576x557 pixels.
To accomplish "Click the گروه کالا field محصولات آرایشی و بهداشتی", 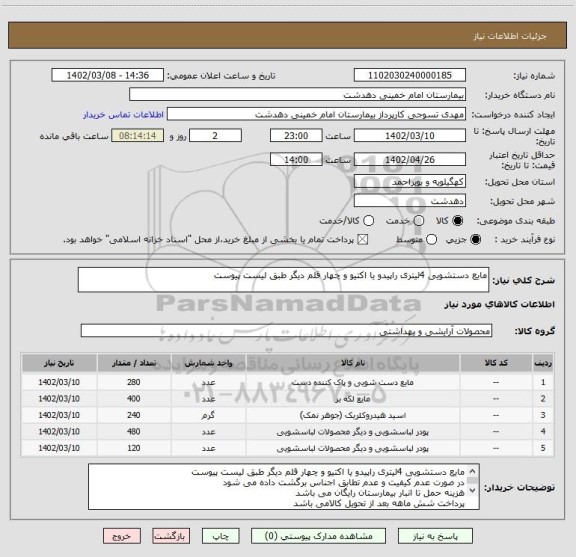I will (x=286, y=331).
